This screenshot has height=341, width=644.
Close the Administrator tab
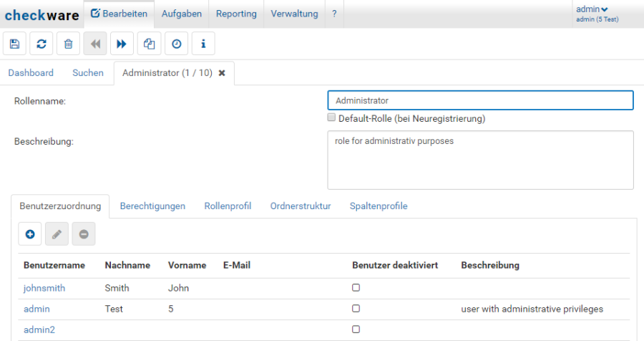tap(222, 73)
